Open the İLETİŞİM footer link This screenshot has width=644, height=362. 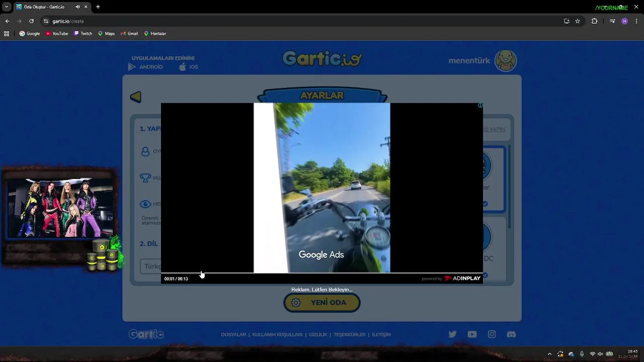[x=381, y=334]
